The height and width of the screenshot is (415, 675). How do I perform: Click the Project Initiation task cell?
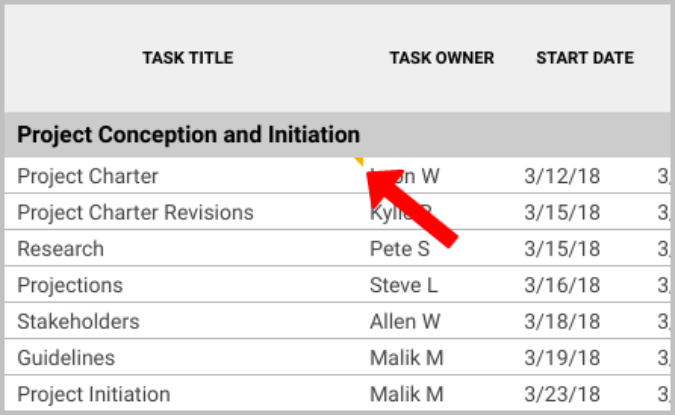(94, 394)
